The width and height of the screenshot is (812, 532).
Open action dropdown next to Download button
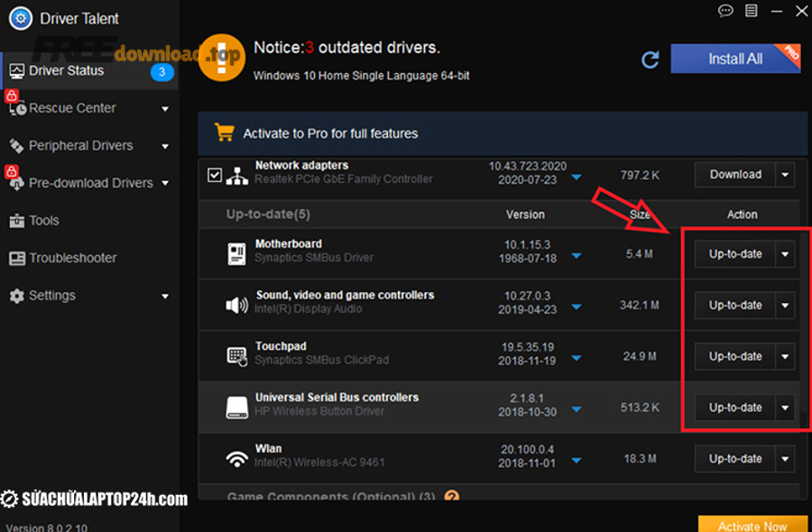click(785, 175)
